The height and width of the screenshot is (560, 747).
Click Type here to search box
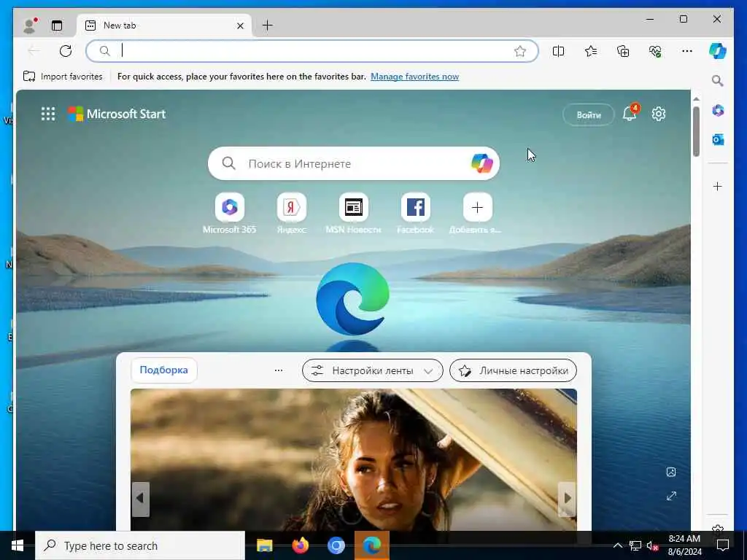pos(140,545)
